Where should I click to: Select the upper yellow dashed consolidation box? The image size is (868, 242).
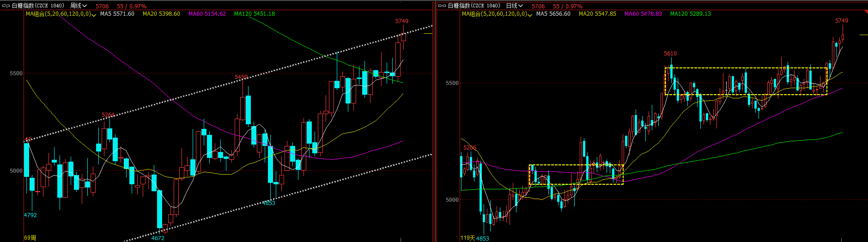(746, 68)
